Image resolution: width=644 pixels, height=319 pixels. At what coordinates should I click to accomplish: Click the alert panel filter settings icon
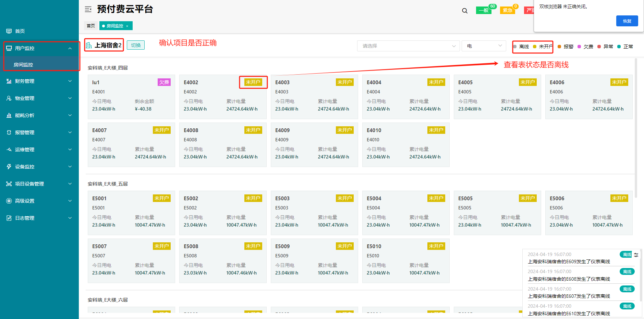click(x=636, y=255)
